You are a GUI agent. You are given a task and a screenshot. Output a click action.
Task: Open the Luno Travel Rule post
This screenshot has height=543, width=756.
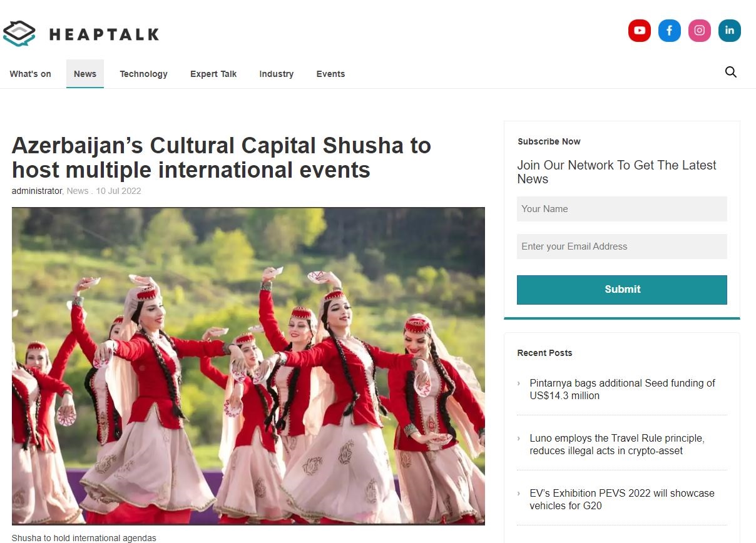[617, 444]
